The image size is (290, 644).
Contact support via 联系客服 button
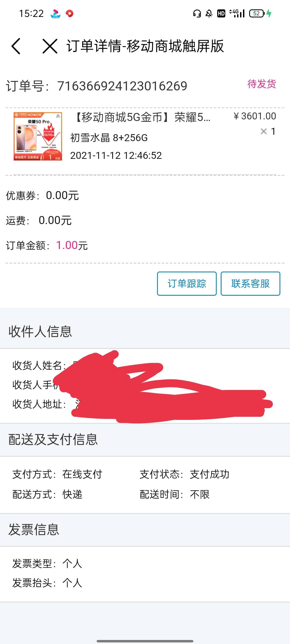pos(251,284)
